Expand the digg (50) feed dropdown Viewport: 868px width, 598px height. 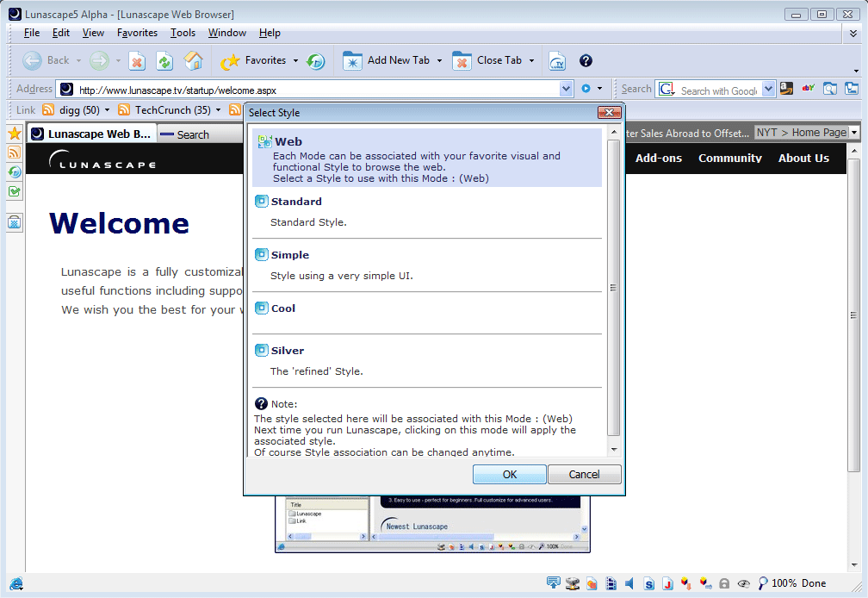click(108, 110)
